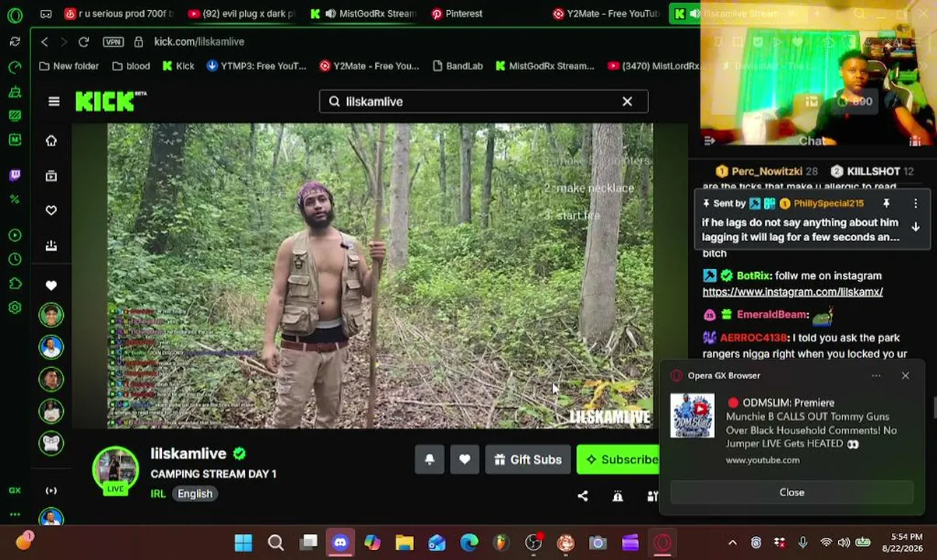
Task: Open the GX Corner icon at the sidebar bottom
Action: (x=15, y=490)
